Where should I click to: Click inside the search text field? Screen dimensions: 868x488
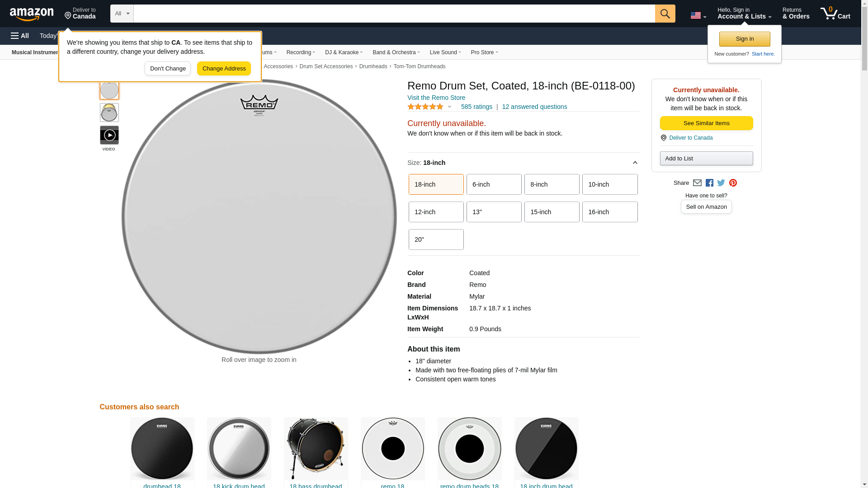(x=393, y=14)
